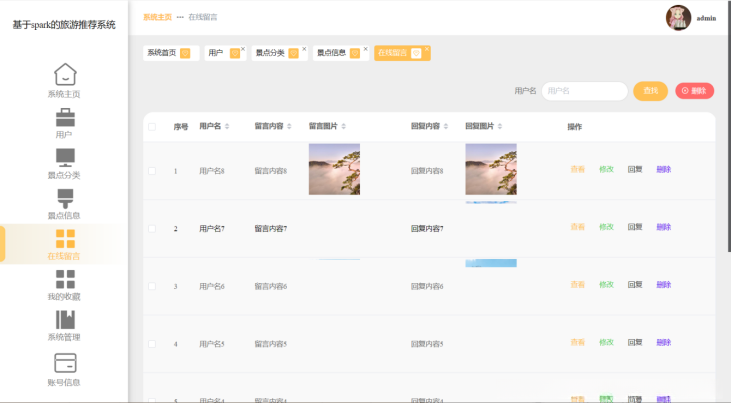Click 回复内容6 cell text

point(427,286)
